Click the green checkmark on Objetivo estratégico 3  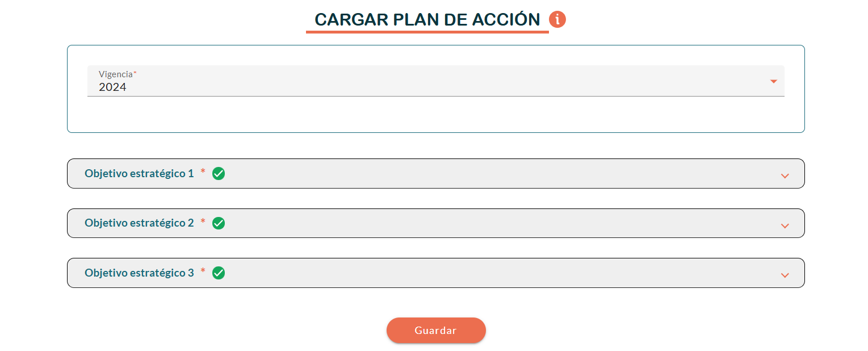tap(219, 273)
